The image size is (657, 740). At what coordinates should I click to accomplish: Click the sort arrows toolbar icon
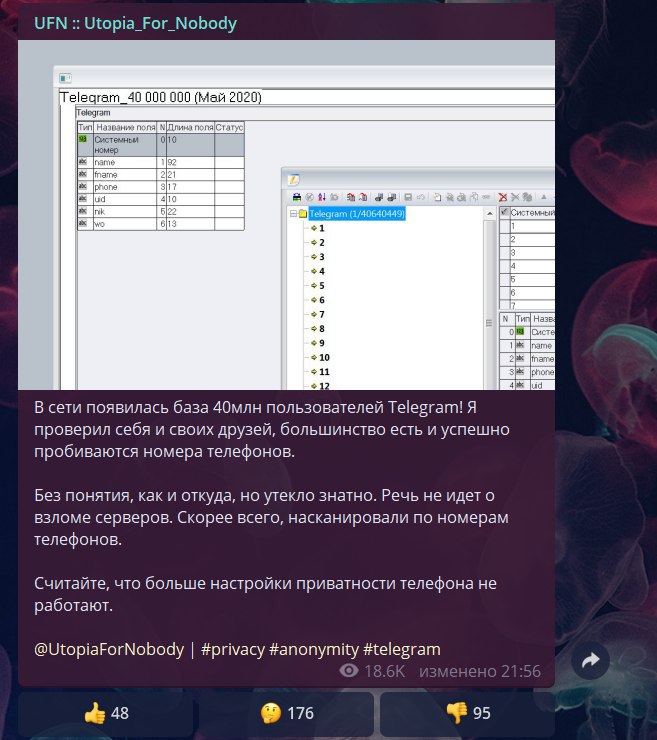[x=322, y=197]
